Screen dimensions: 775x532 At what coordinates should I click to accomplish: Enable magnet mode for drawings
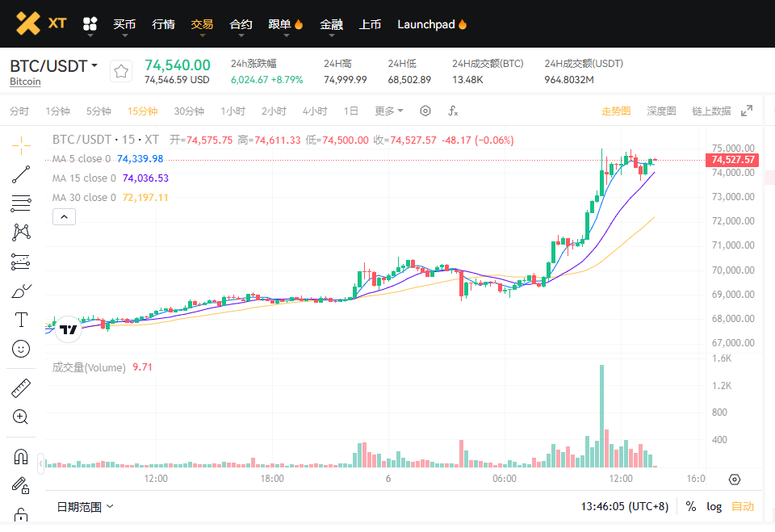click(x=20, y=456)
